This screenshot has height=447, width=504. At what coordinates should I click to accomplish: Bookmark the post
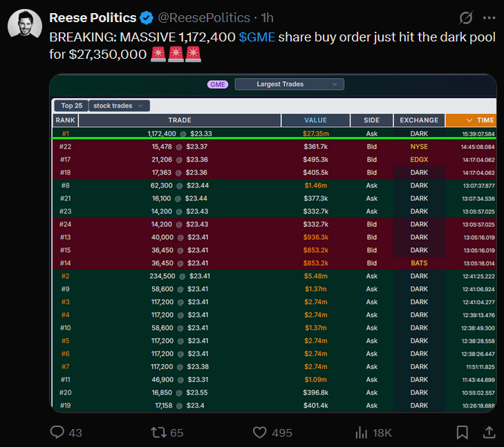point(463,432)
